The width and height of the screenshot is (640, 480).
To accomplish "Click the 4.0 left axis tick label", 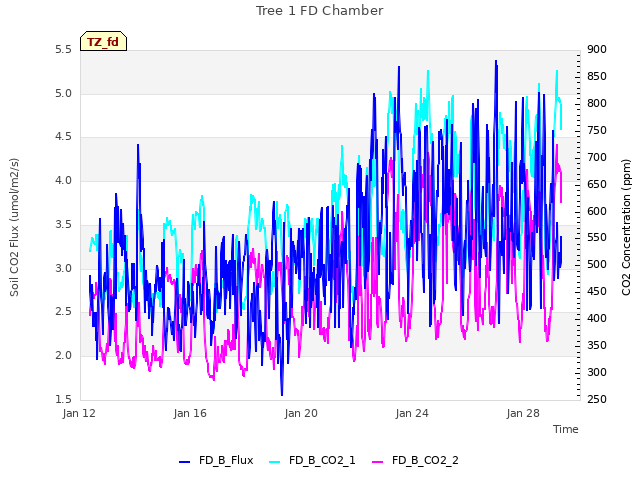I will click(63, 180).
